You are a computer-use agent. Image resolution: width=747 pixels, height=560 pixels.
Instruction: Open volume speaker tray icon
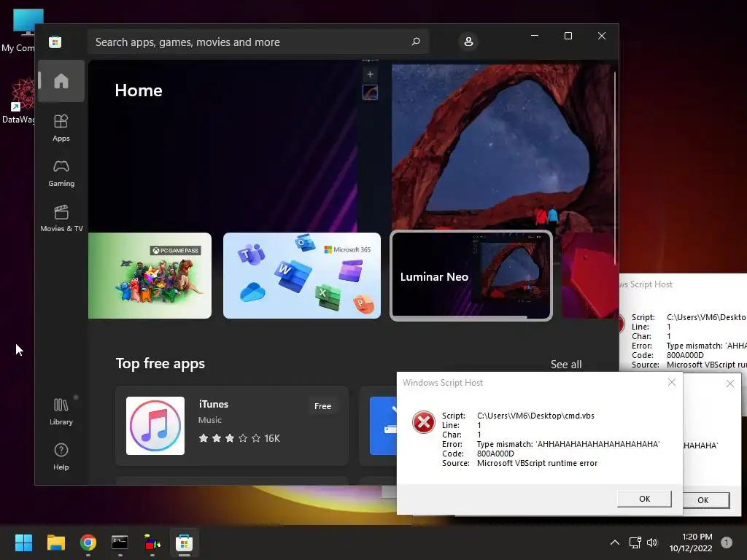pyautogui.click(x=651, y=542)
